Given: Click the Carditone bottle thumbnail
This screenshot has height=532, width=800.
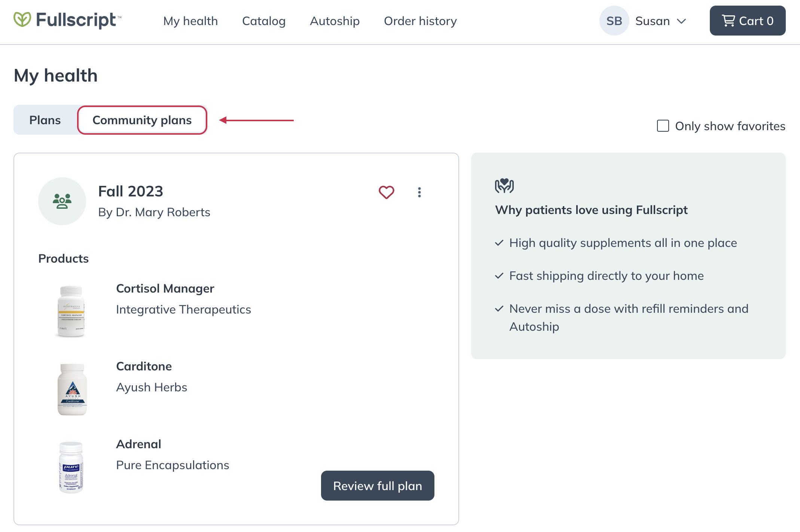Looking at the screenshot, I should pos(72,389).
